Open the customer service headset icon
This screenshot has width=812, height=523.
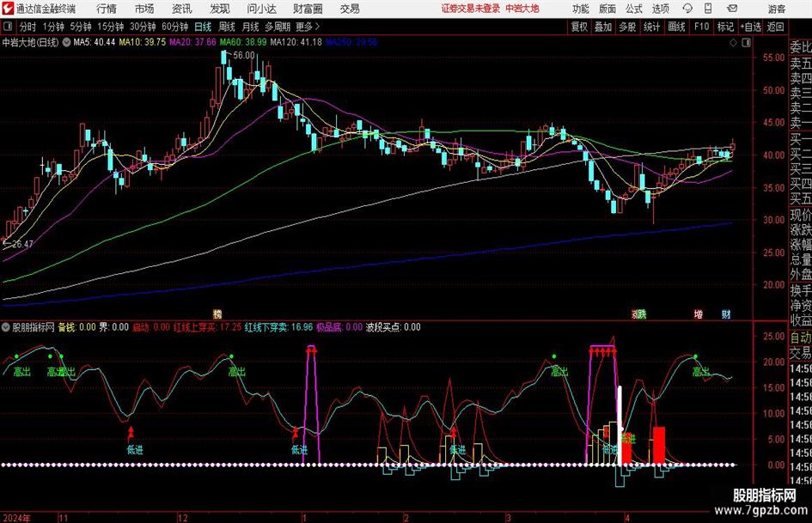pos(687,9)
